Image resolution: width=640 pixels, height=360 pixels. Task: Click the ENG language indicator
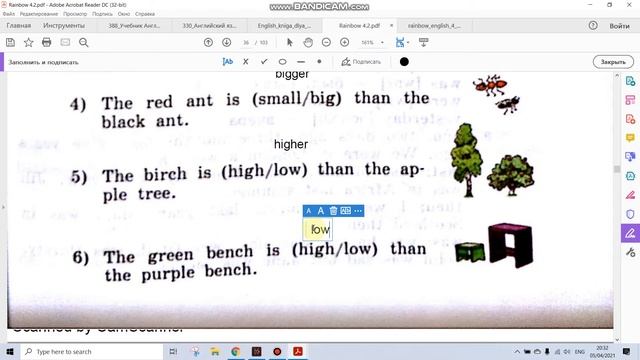[580, 351]
